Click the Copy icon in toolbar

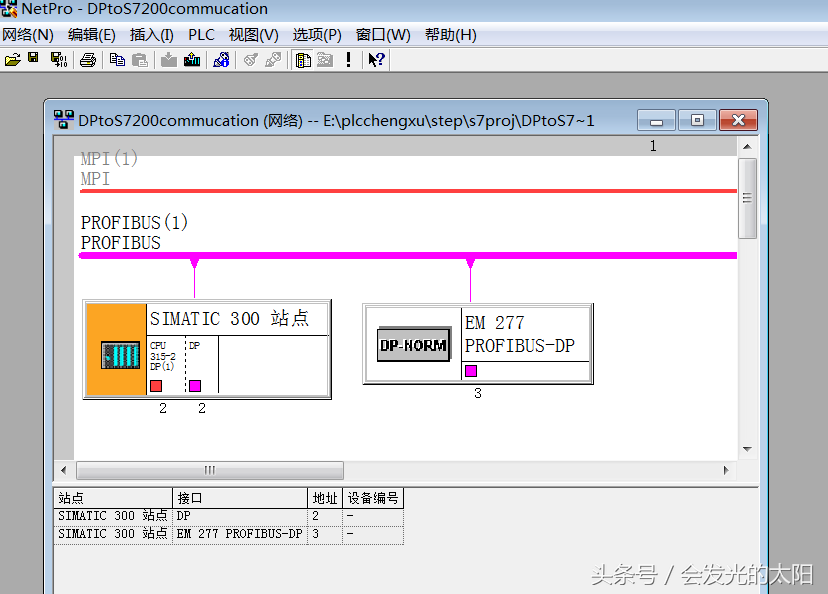[x=117, y=60]
